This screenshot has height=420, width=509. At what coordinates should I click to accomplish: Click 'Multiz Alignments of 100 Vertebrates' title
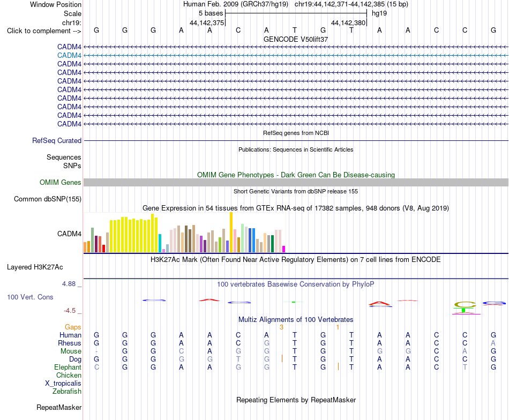[x=296, y=319]
